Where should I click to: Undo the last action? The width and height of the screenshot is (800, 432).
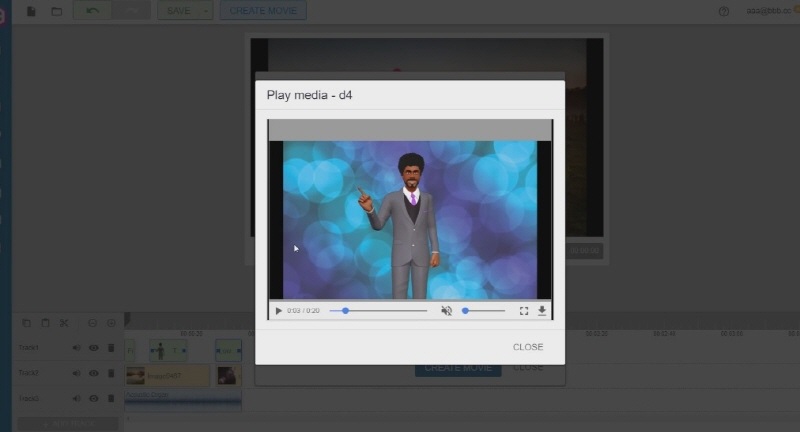point(92,11)
